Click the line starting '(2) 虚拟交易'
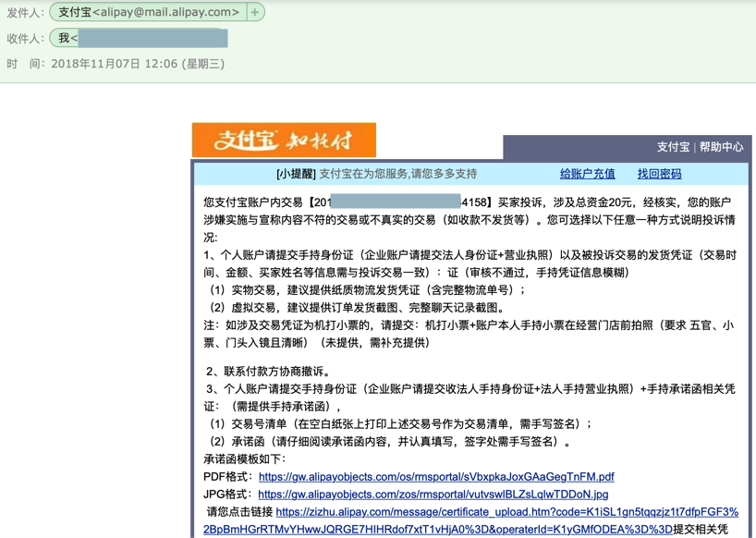Viewport: 756px width, 538px height. coord(356,308)
